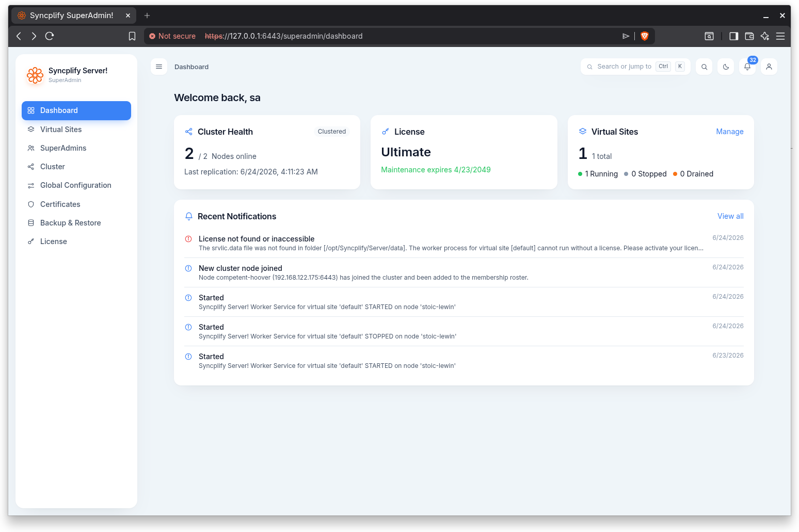Screen dimensions: 799x532
Task: Click the 0 Drained status indicator
Action: 693,174
